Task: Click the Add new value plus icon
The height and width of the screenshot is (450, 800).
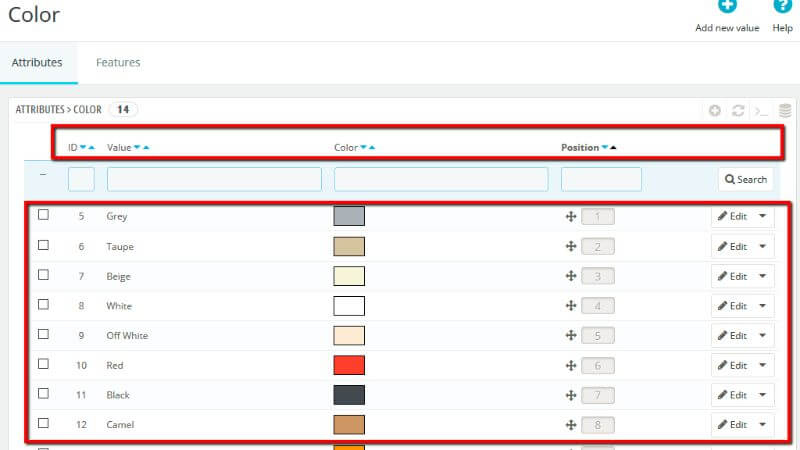Action: click(727, 6)
